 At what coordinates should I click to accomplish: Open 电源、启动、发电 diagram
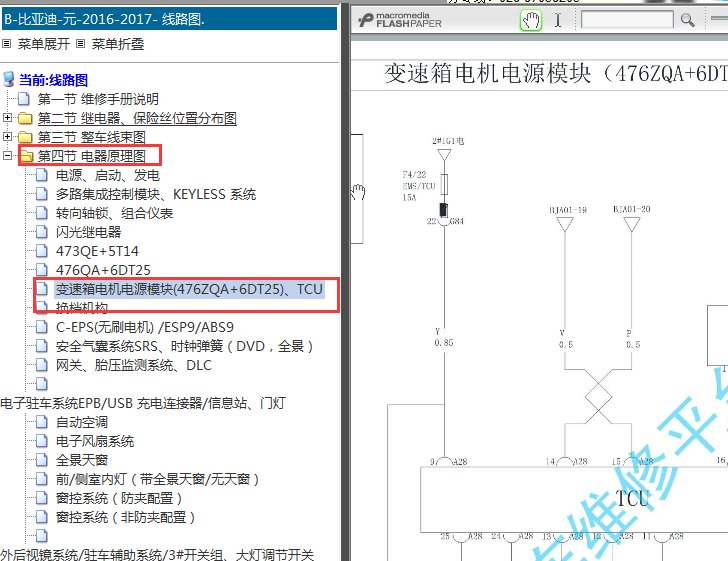pos(108,175)
